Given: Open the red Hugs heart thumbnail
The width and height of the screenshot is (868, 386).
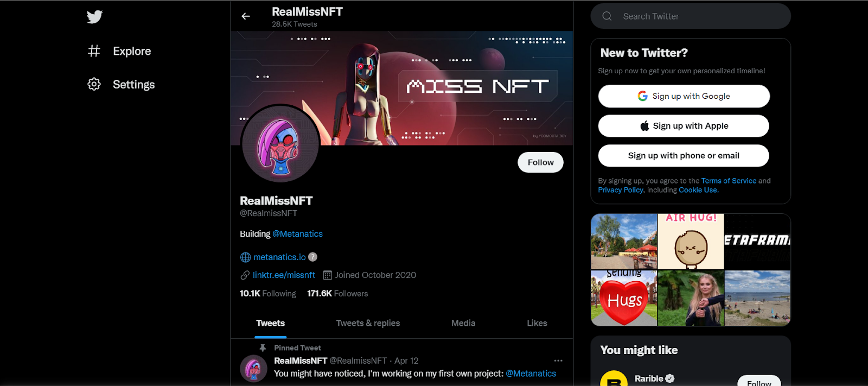Looking at the screenshot, I should pos(624,298).
